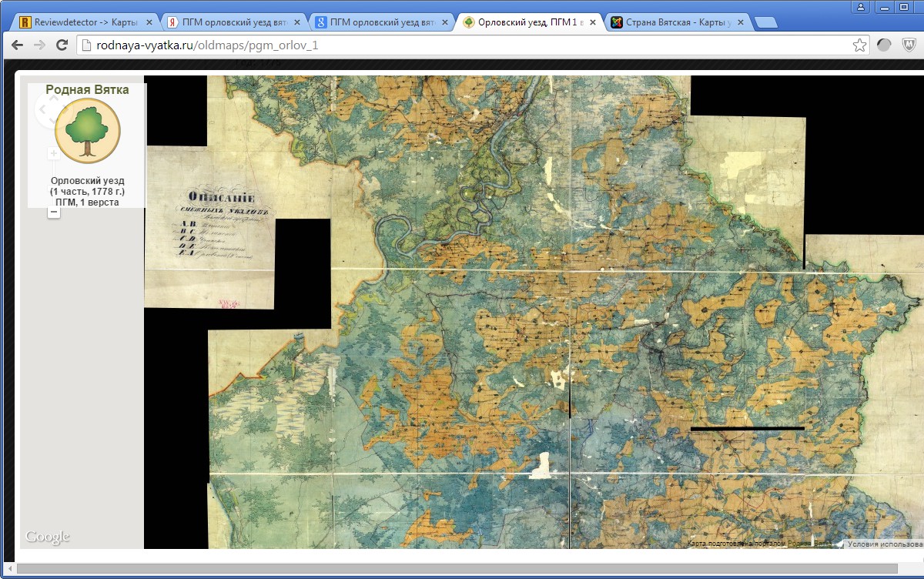The height and width of the screenshot is (579, 924).
Task: Zoom out the map with minus button
Action: 54,212
